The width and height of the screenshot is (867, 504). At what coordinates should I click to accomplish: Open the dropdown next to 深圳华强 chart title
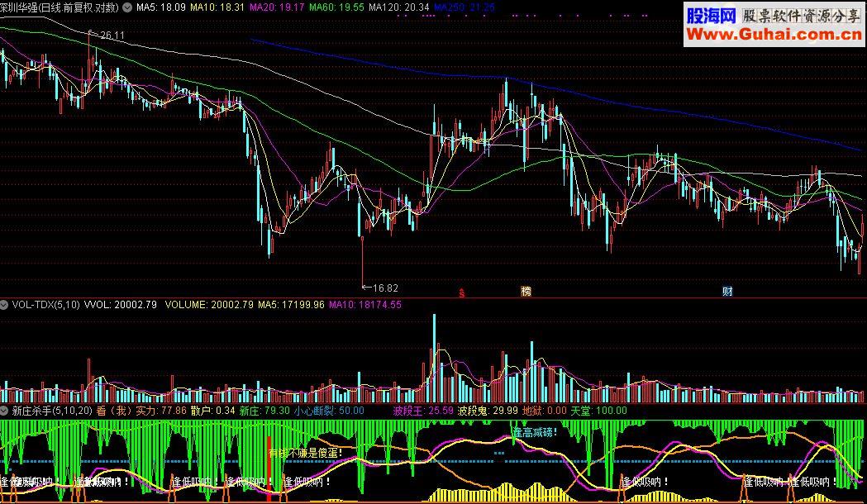[x=128, y=7]
